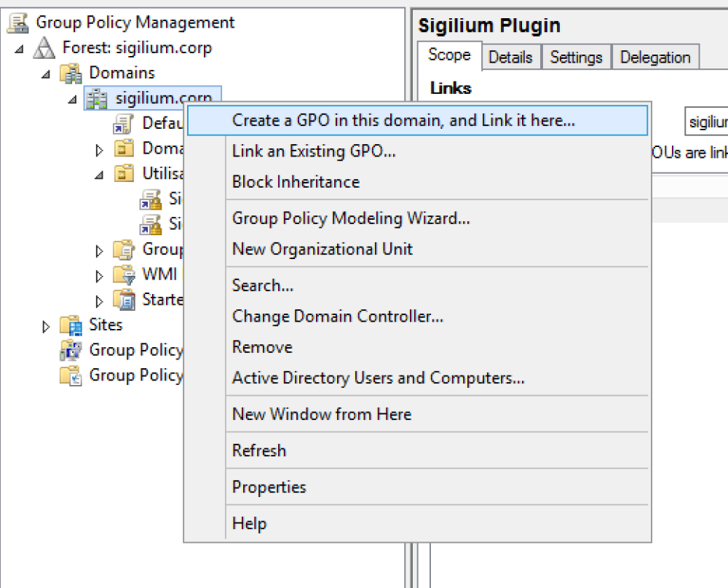Screen dimensions: 728x588
Task: Expand the Starter GPOs node arrow
Action: 99,301
